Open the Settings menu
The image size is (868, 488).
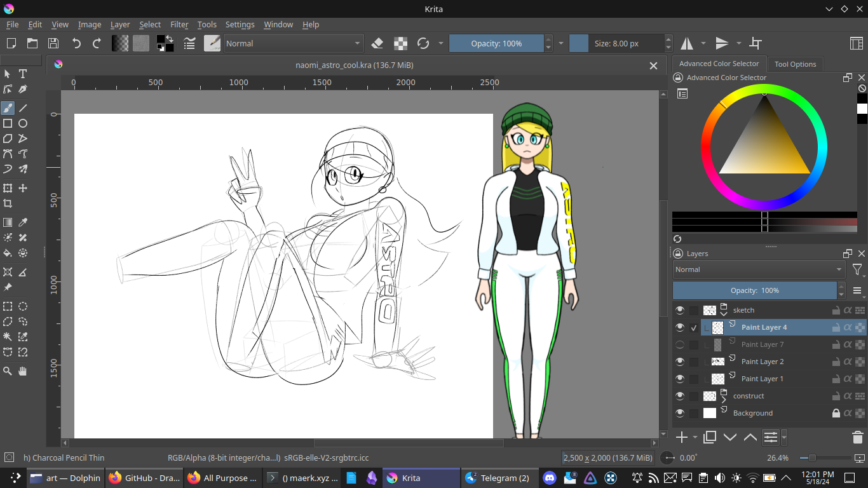point(240,24)
